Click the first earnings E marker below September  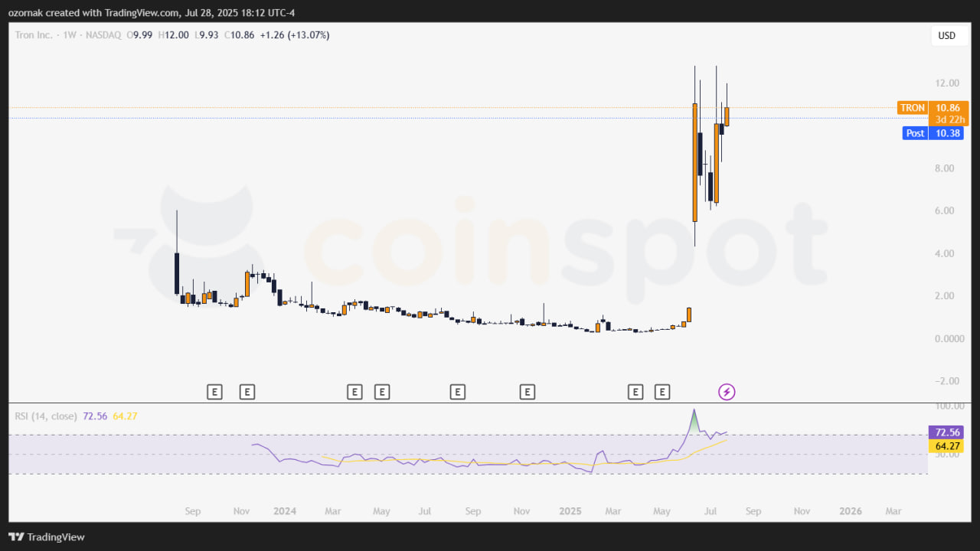(214, 391)
